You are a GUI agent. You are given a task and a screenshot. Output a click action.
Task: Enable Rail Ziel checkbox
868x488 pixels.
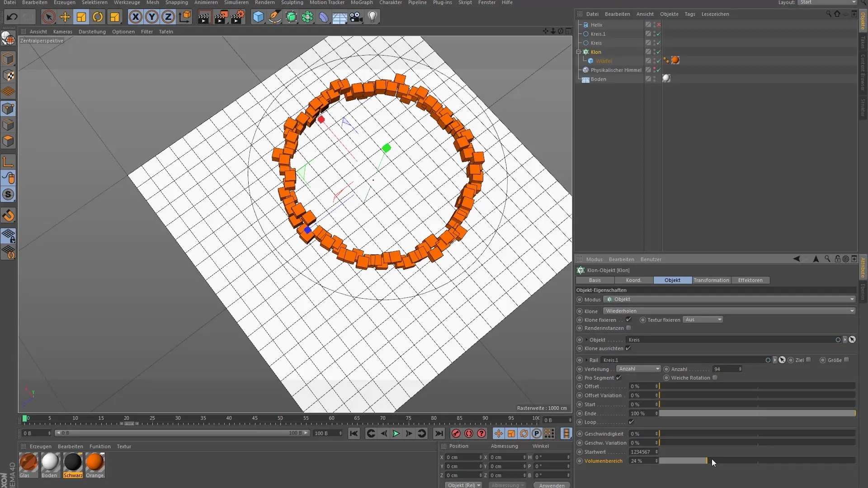pos(808,360)
